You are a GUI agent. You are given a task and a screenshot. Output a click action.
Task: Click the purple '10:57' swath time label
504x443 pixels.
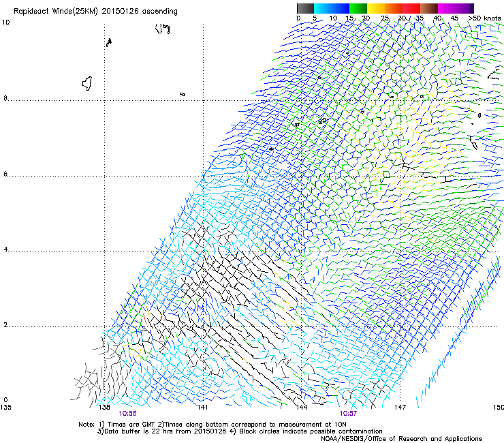pos(348,414)
